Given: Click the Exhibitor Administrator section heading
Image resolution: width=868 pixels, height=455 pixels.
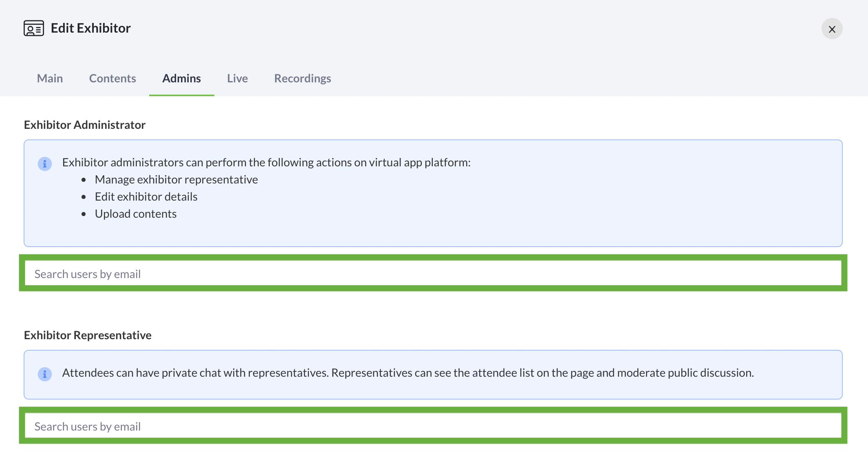Looking at the screenshot, I should (85, 125).
